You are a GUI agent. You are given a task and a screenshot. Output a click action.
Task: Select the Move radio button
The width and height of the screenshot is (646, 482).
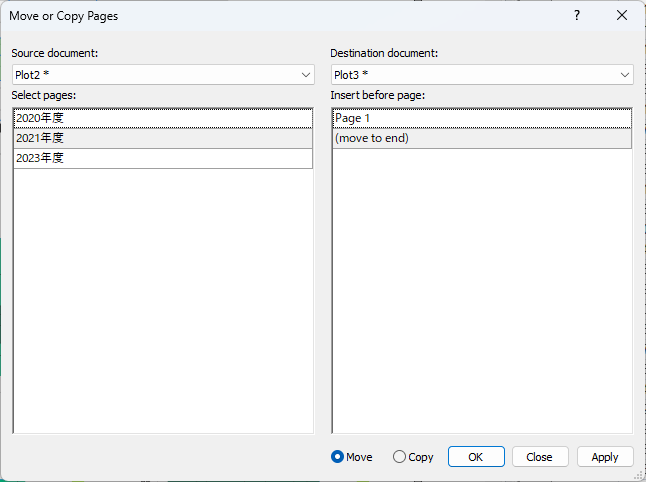click(x=338, y=457)
